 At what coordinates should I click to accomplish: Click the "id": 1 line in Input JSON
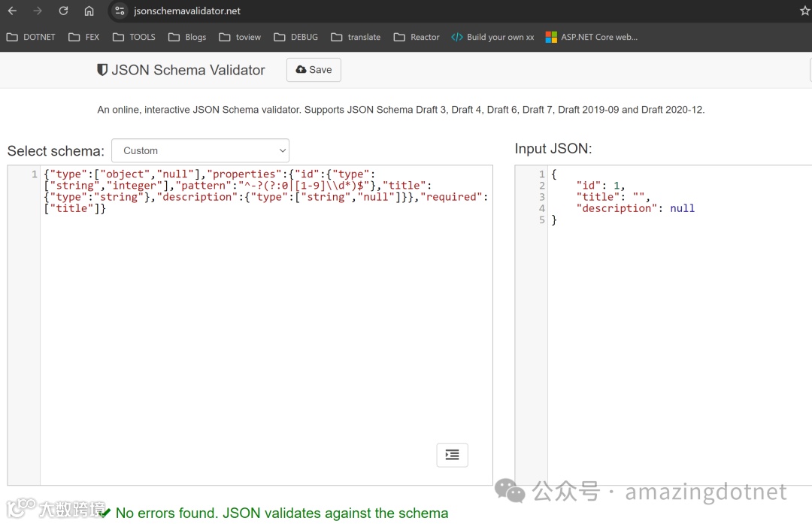[600, 186]
